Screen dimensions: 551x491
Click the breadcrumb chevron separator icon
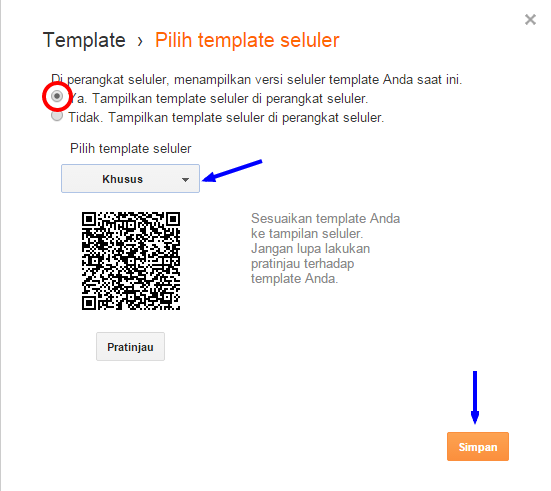pos(140,41)
